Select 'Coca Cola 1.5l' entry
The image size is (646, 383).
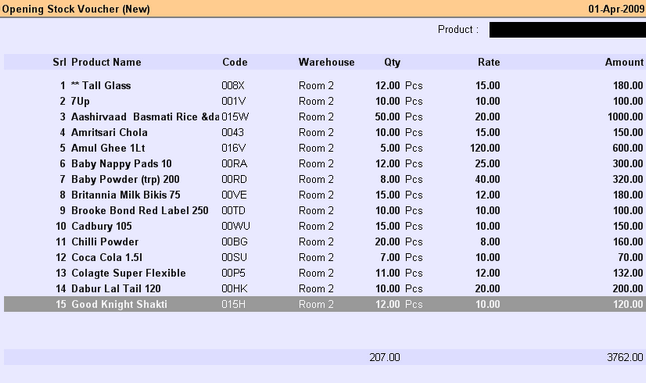[x=107, y=258]
